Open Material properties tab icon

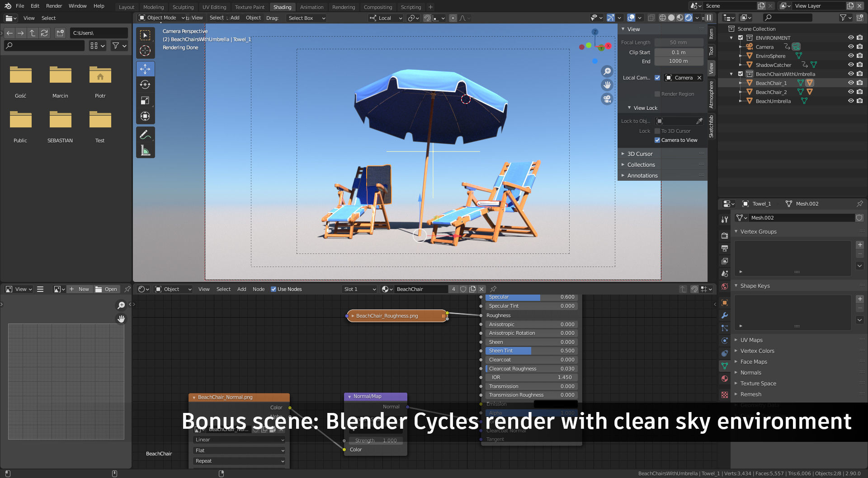[x=725, y=379]
